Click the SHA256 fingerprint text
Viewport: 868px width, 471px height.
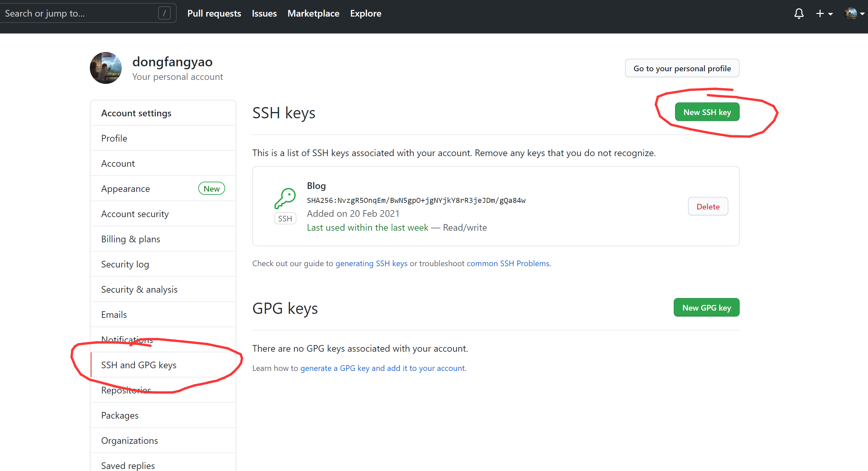click(x=416, y=201)
